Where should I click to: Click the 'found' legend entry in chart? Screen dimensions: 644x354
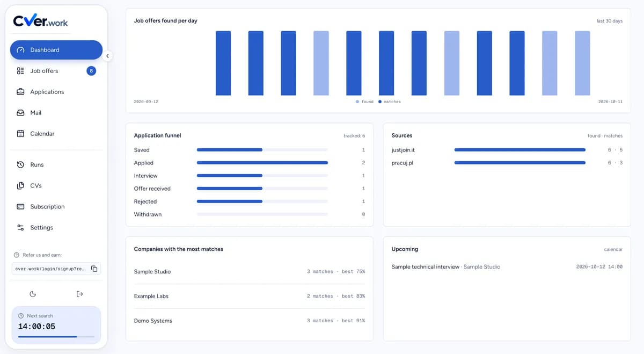coord(365,102)
